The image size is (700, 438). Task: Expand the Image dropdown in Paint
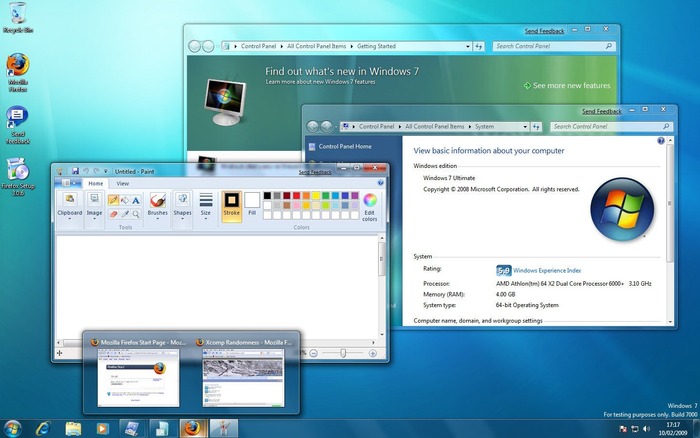(x=94, y=209)
